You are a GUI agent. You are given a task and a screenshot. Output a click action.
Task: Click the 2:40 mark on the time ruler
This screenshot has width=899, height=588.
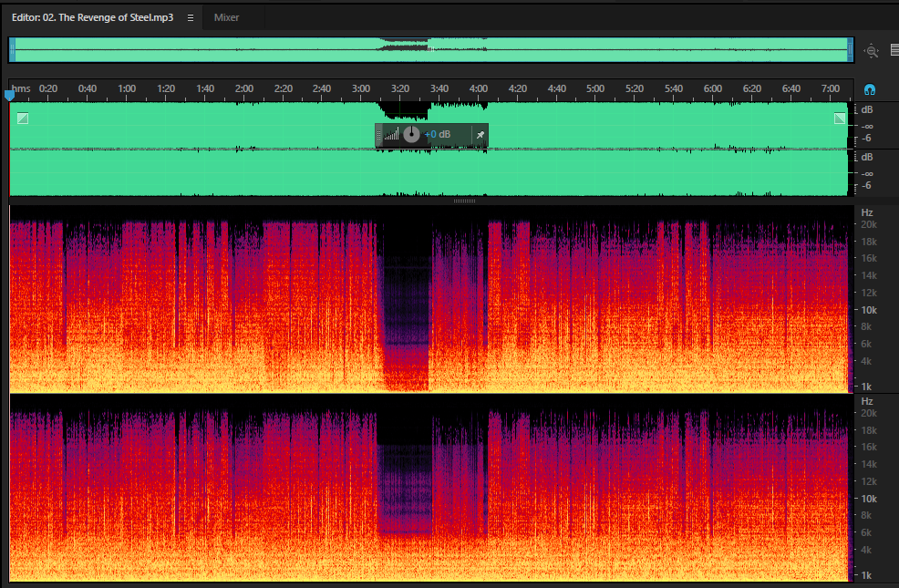pyautogui.click(x=322, y=88)
